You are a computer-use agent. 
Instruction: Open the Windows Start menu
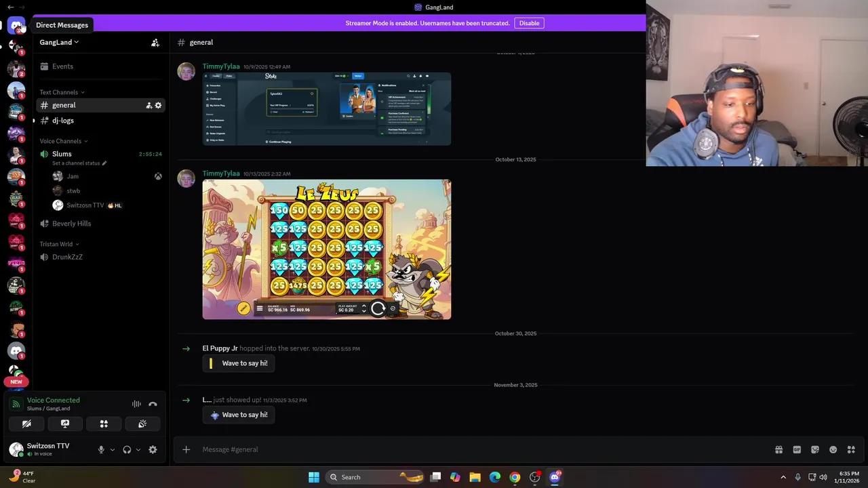click(314, 477)
